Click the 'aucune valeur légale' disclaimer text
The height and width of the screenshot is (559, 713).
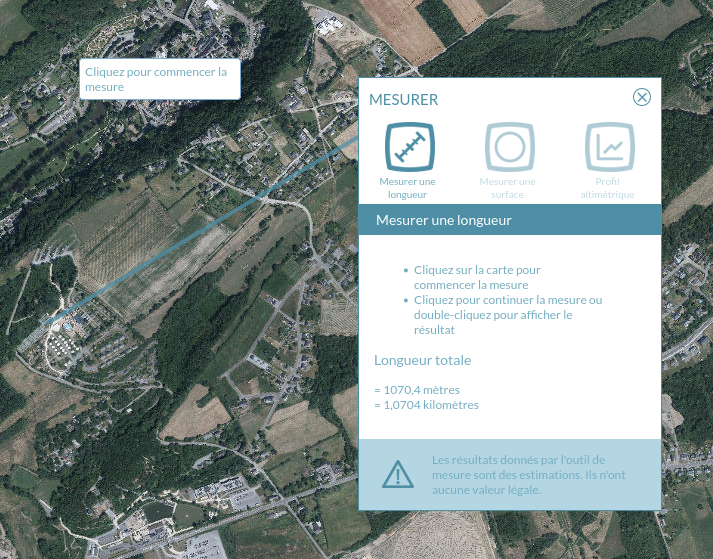(x=486, y=490)
